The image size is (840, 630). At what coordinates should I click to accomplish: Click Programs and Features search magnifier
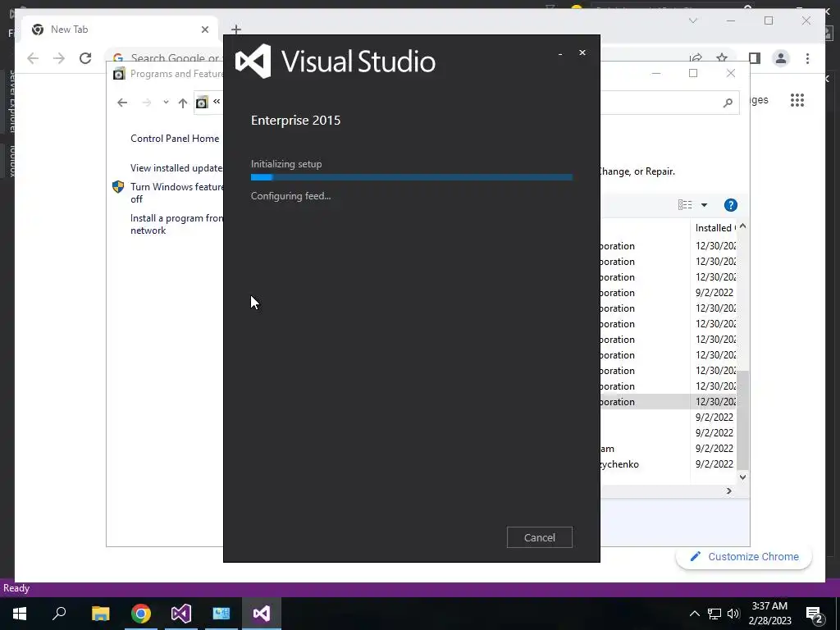pos(728,103)
